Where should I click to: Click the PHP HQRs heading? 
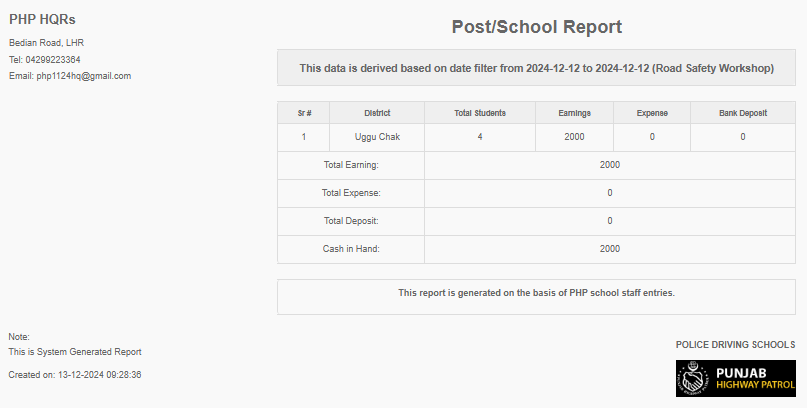(x=42, y=20)
